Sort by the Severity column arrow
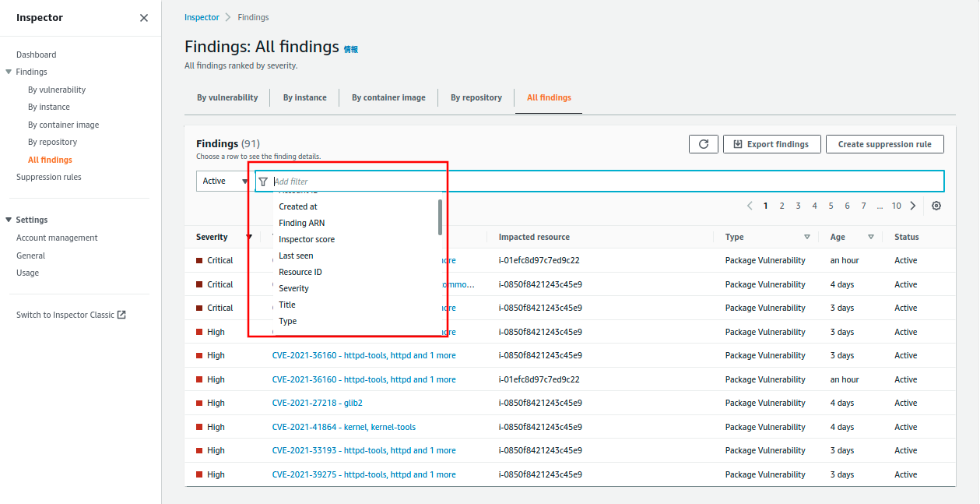This screenshot has height=504, width=980. coord(249,237)
